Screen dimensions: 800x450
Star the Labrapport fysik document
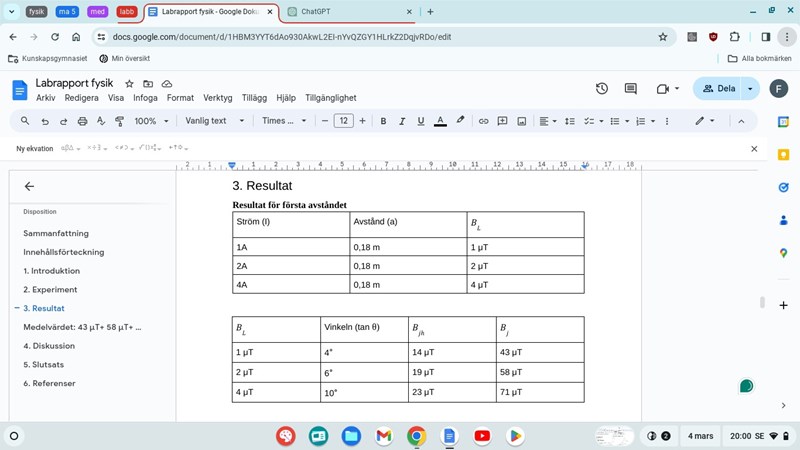pos(129,84)
